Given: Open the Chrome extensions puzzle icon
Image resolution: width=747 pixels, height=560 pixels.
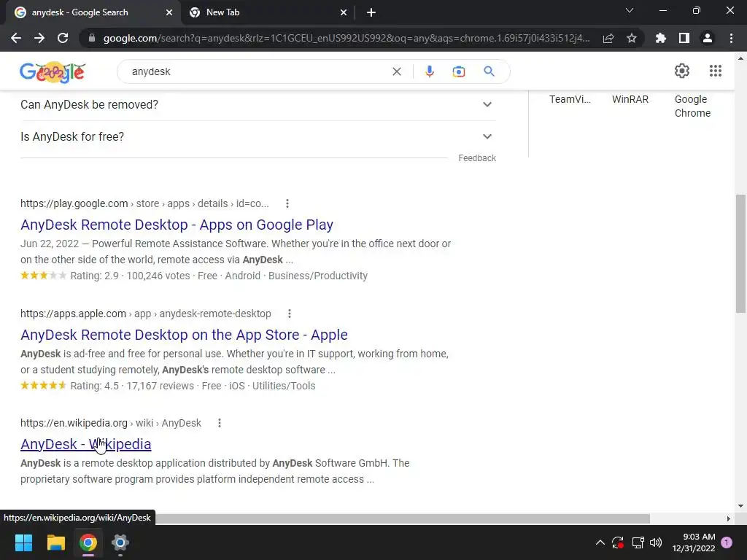Looking at the screenshot, I should tap(661, 38).
